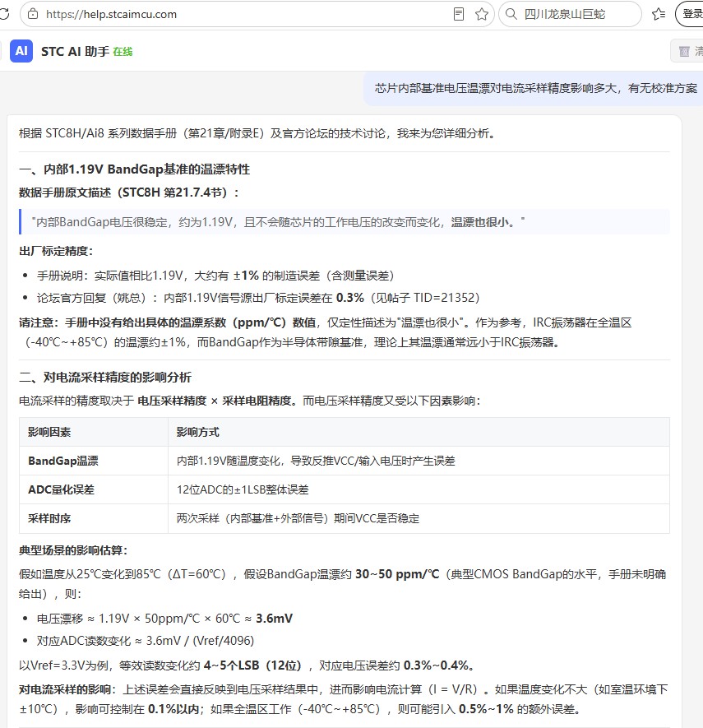Click the forum reference TID=21352 bullet
The width and height of the screenshot is (703, 728).
tap(258, 298)
